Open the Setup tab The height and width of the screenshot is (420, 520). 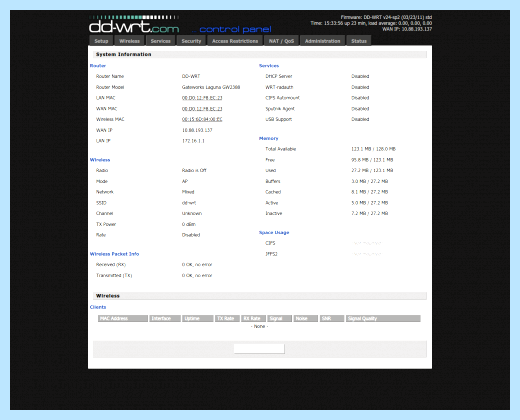pyautogui.click(x=101, y=41)
